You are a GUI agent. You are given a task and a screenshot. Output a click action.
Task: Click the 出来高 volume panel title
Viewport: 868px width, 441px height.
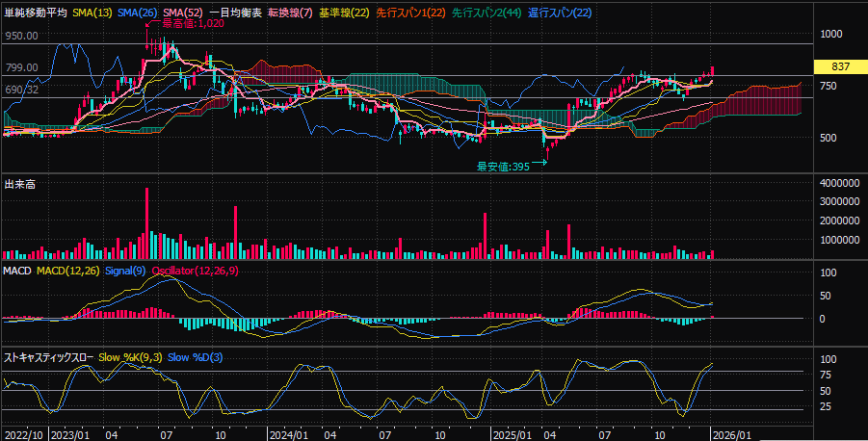20,183
